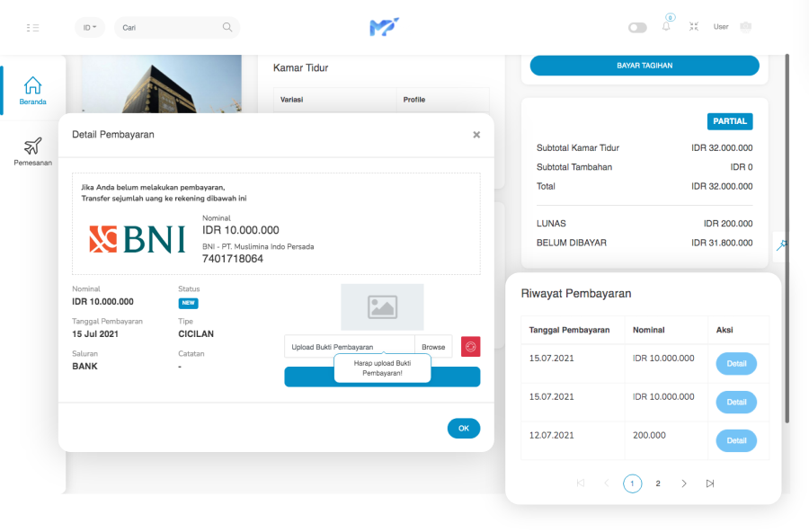809x532 pixels.
Task: Click the search magnifier icon
Action: 227,28
